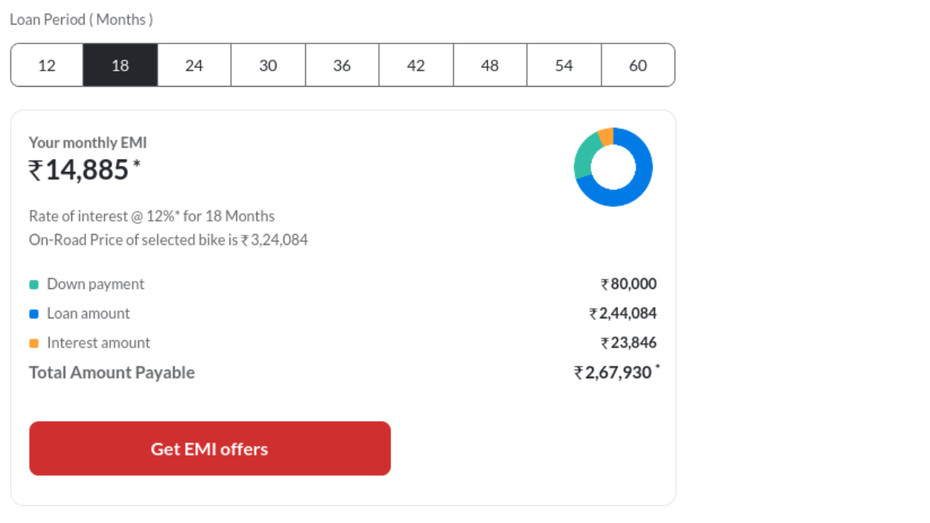Click the 'Loan Period ( Months )' label

[81, 20]
